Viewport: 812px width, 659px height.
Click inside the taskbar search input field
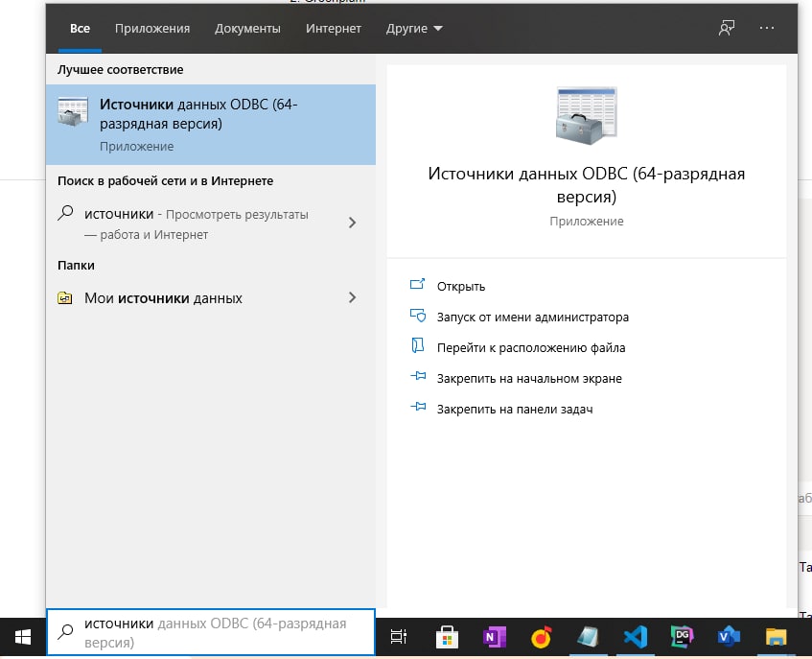(211, 632)
